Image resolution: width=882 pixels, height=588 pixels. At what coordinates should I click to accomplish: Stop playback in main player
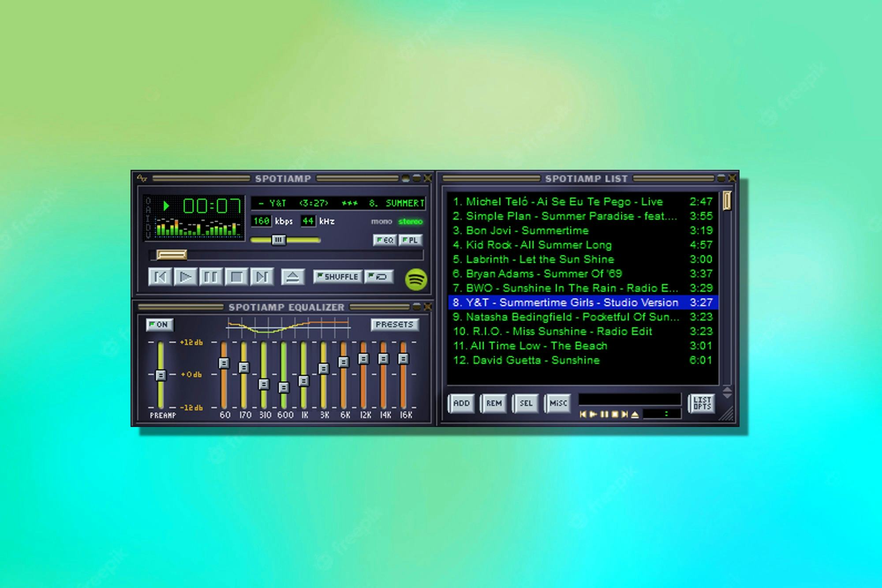click(236, 277)
